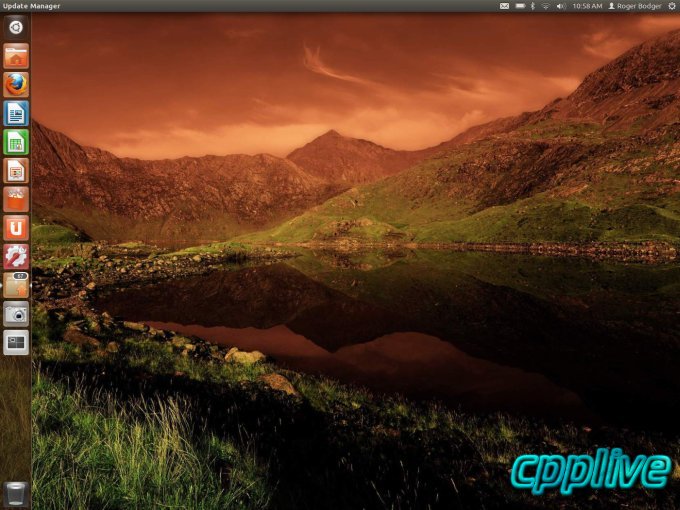This screenshot has height=510, width=680.
Task: Open the Workspace Switcher icon
Action: click(x=16, y=342)
